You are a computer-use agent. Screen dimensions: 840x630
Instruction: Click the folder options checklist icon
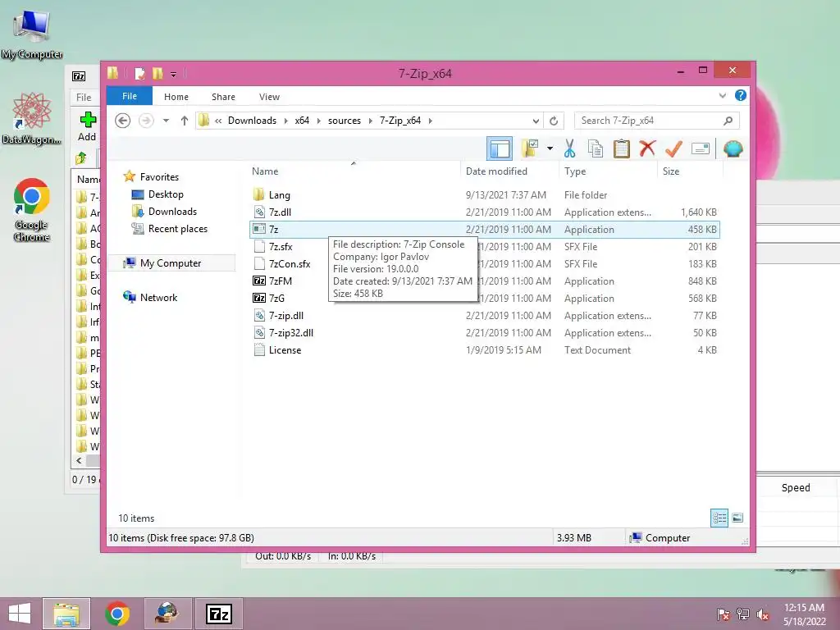pos(530,148)
